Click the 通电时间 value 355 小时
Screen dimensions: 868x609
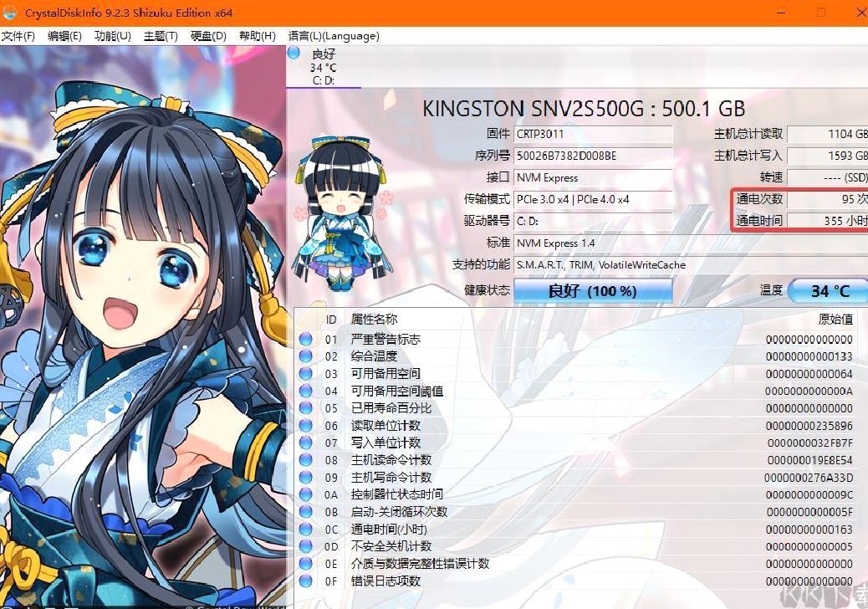click(828, 220)
